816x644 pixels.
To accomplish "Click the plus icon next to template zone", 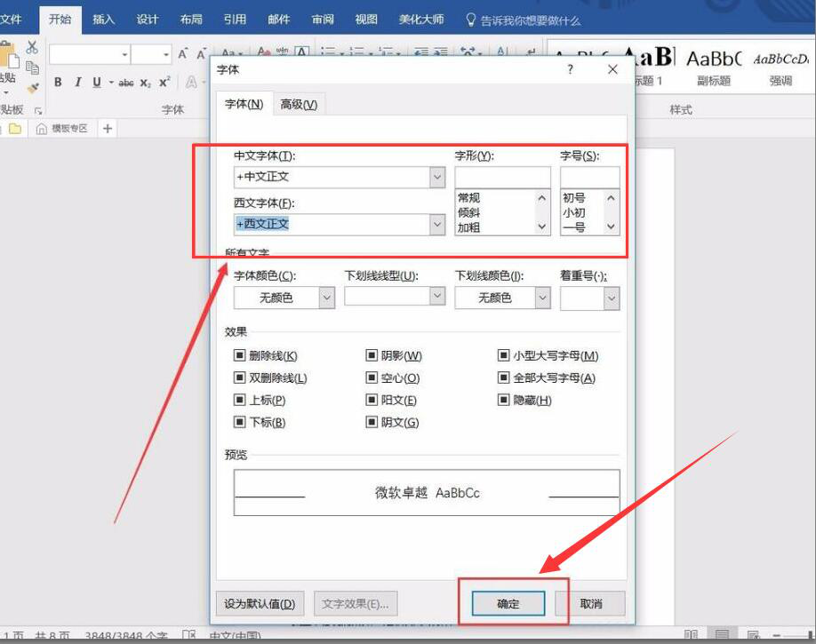I will pyautogui.click(x=108, y=129).
